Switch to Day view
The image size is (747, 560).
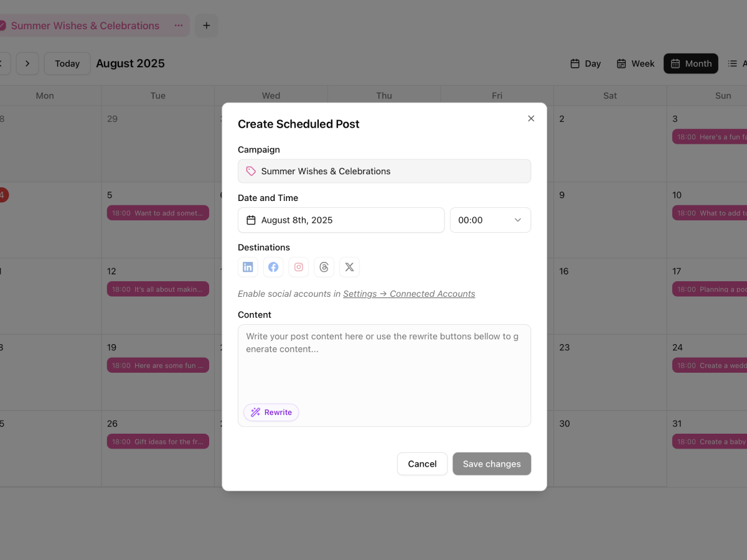[585, 63]
